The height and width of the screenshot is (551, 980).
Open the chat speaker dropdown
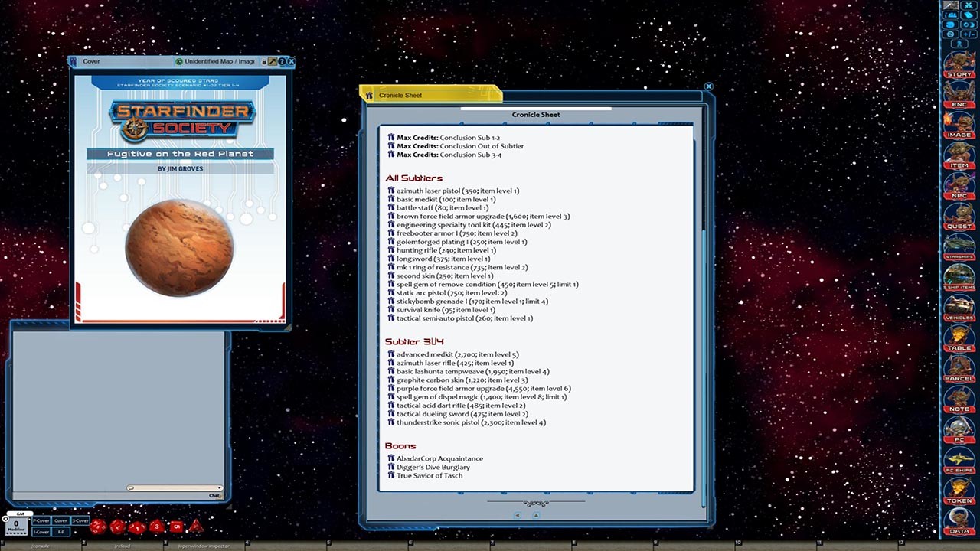pyautogui.click(x=175, y=487)
